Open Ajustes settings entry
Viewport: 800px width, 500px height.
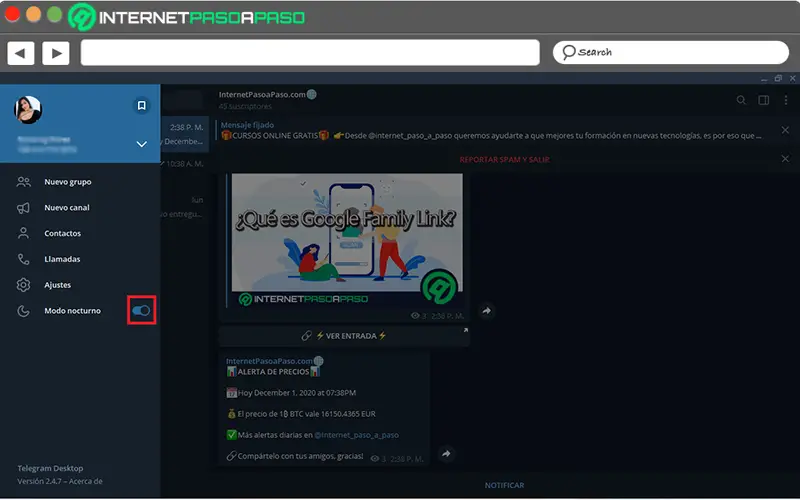click(80, 285)
